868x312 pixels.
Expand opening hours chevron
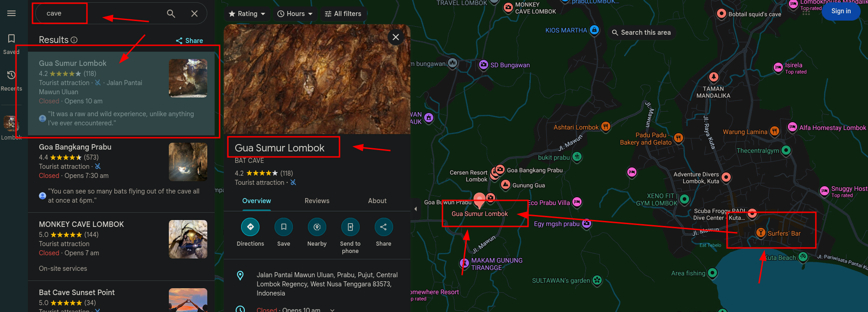[x=332, y=310]
